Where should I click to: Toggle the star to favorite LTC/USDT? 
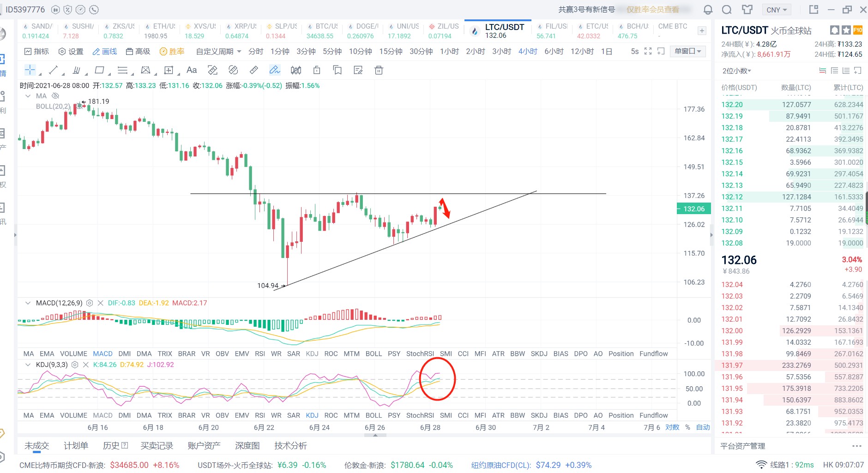click(846, 30)
